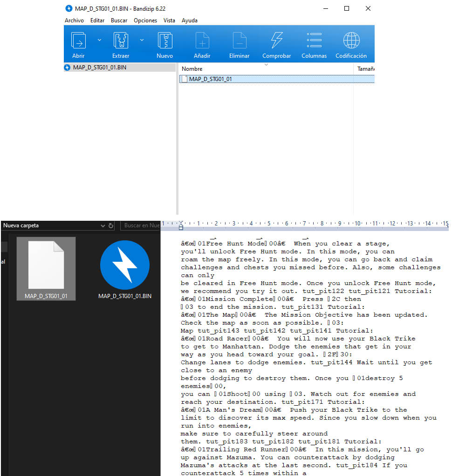The height and width of the screenshot is (476, 452).
Task: Open the Archivo menu
Action: point(74,20)
